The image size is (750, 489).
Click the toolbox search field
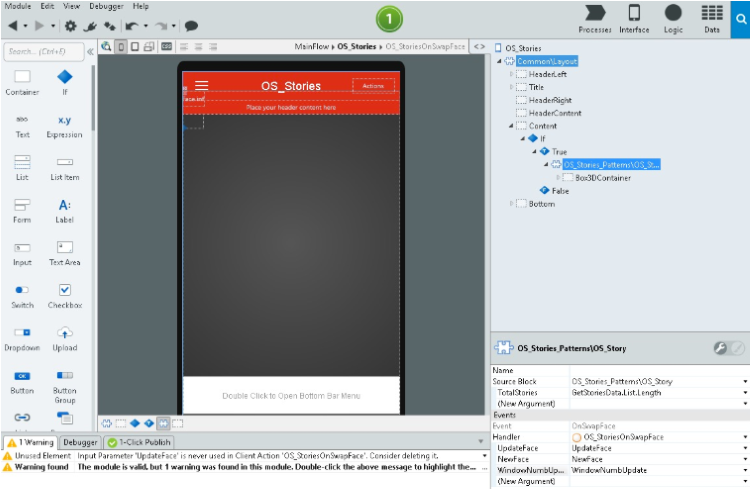pos(42,50)
